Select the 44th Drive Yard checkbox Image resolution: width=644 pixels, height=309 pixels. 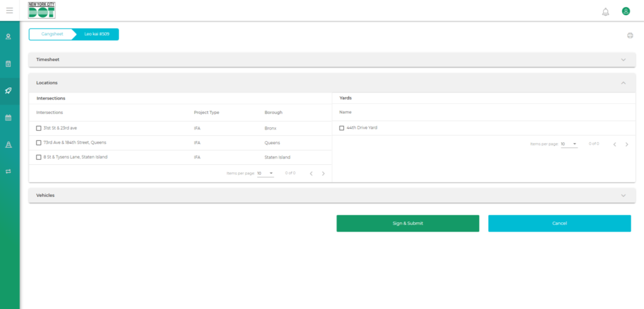[341, 128]
